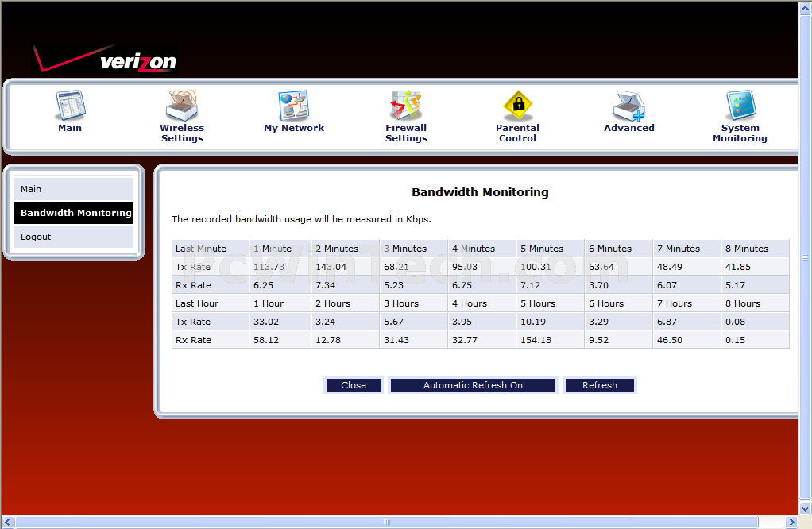Click the Main home icon
The width and height of the screenshot is (812, 529).
tap(70, 106)
